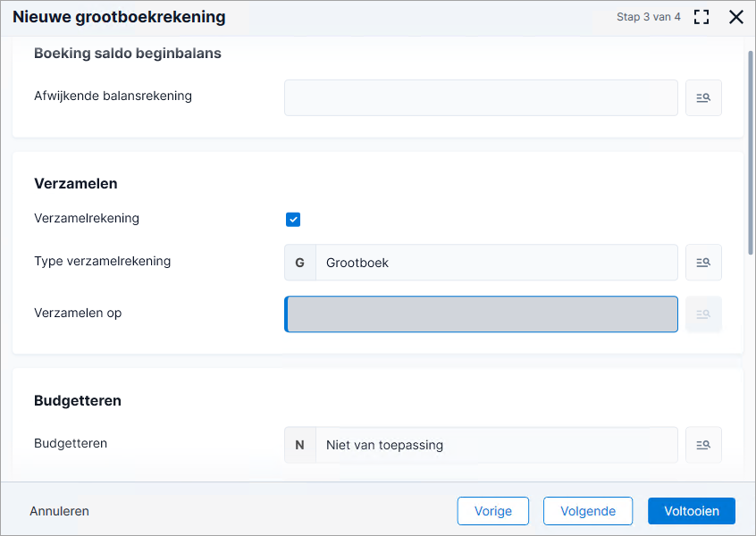This screenshot has height=536, width=756.
Task: Finish wizard with Voltooien button
Action: (692, 511)
